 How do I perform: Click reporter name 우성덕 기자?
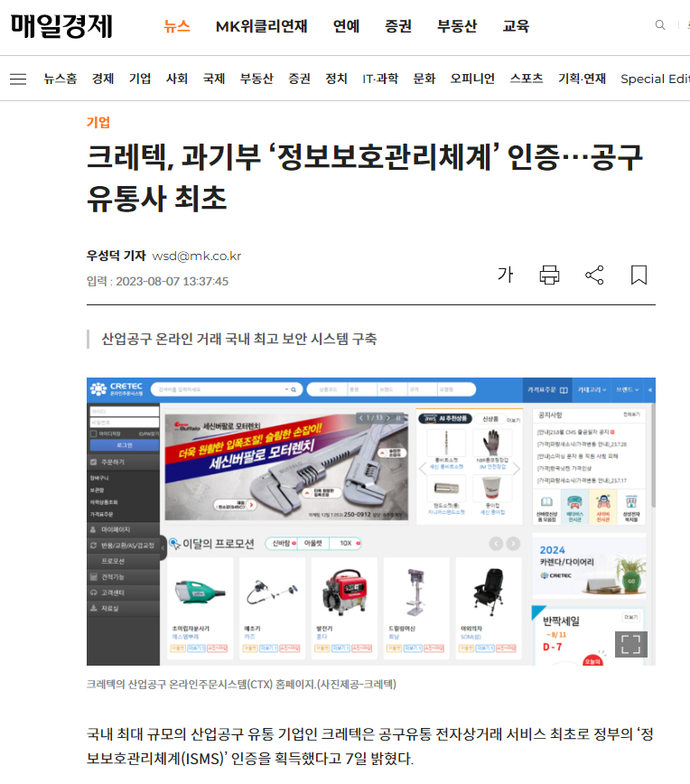pyautogui.click(x=116, y=256)
